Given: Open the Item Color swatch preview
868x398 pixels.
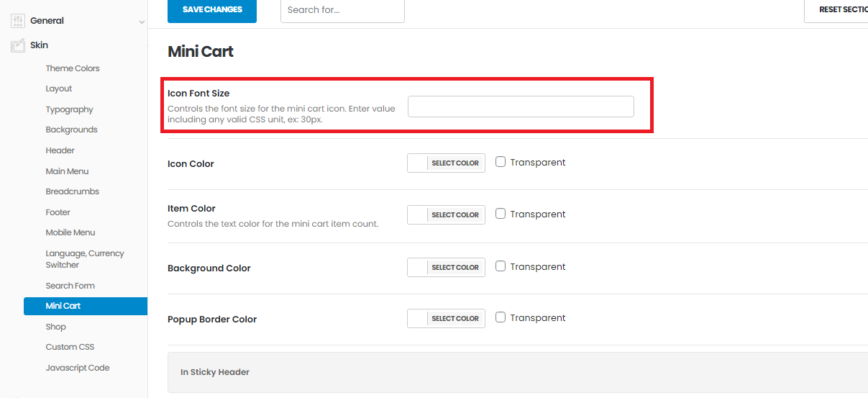Looking at the screenshot, I should [x=418, y=215].
